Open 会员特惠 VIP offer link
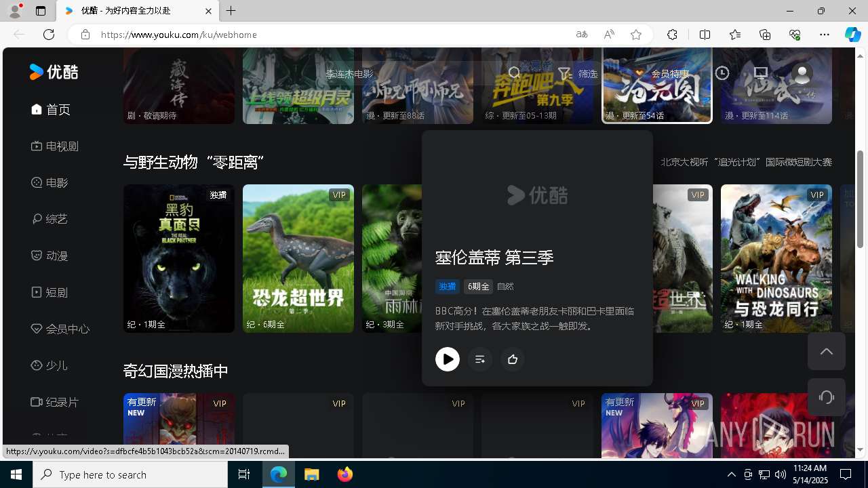 [x=662, y=73]
